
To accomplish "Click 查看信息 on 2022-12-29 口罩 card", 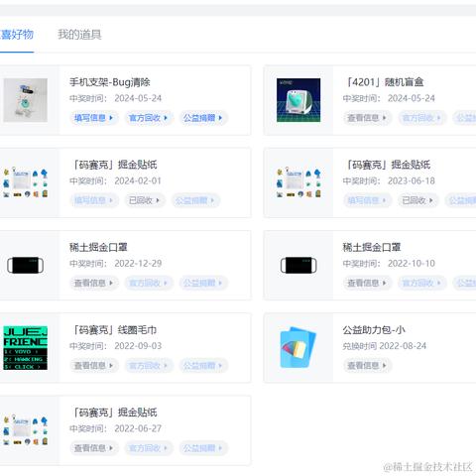I will tap(94, 284).
